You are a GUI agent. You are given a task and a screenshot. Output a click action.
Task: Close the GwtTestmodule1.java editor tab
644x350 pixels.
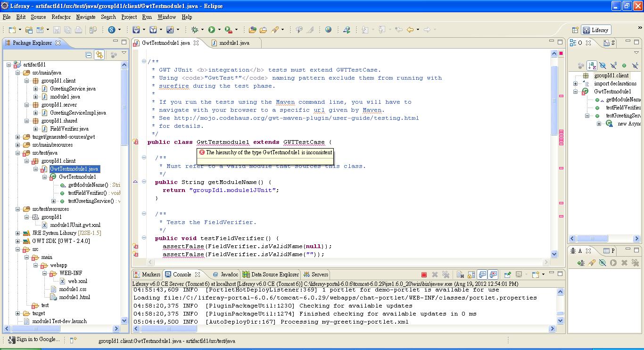(x=196, y=43)
